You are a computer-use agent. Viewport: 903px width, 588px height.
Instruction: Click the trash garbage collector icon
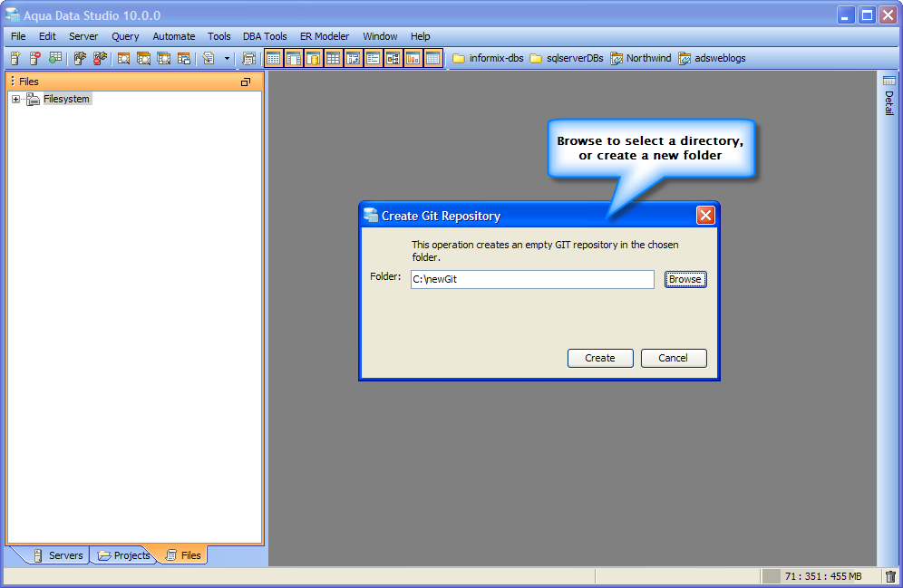coord(890,576)
